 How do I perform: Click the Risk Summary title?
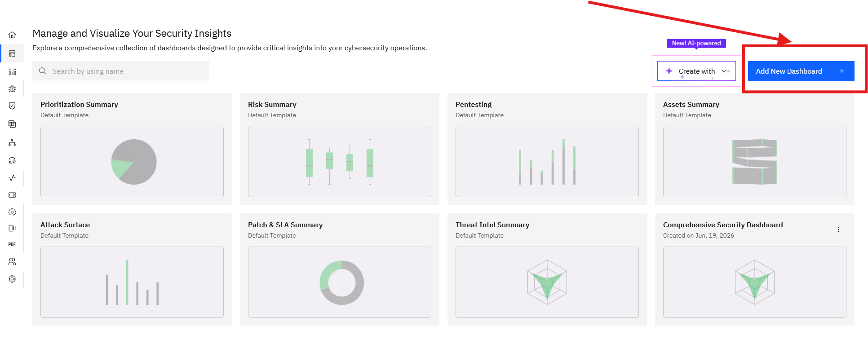pos(272,104)
